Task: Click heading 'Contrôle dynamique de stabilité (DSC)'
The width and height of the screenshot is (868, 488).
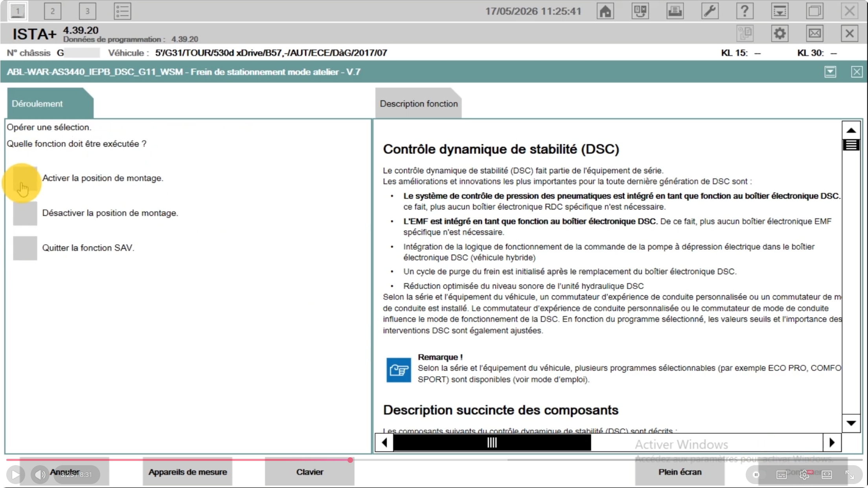Action: 501,149
